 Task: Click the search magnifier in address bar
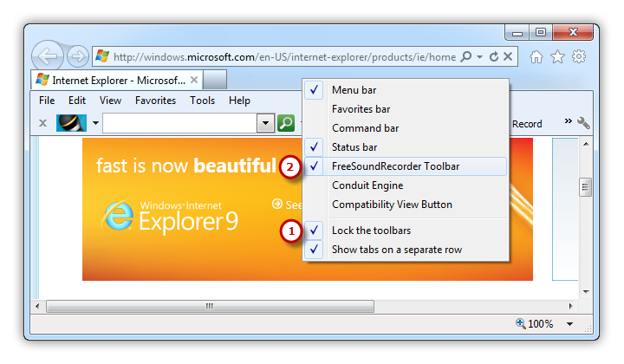pos(466,56)
